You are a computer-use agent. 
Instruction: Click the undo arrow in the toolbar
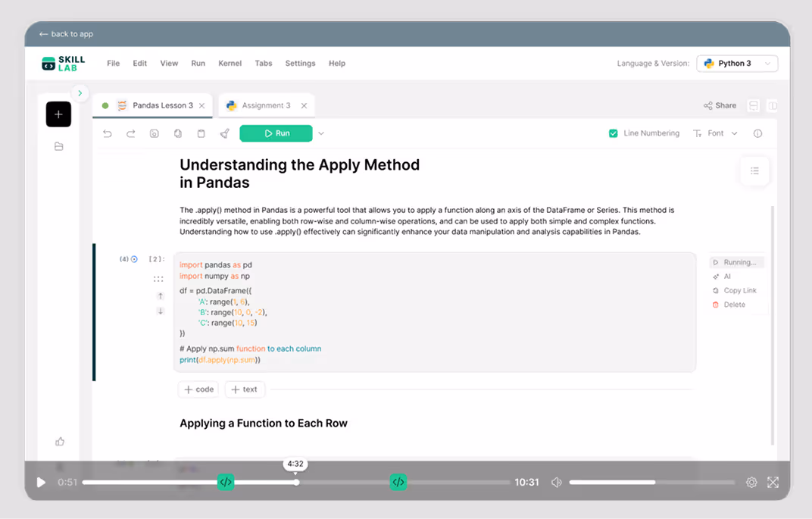click(x=108, y=133)
